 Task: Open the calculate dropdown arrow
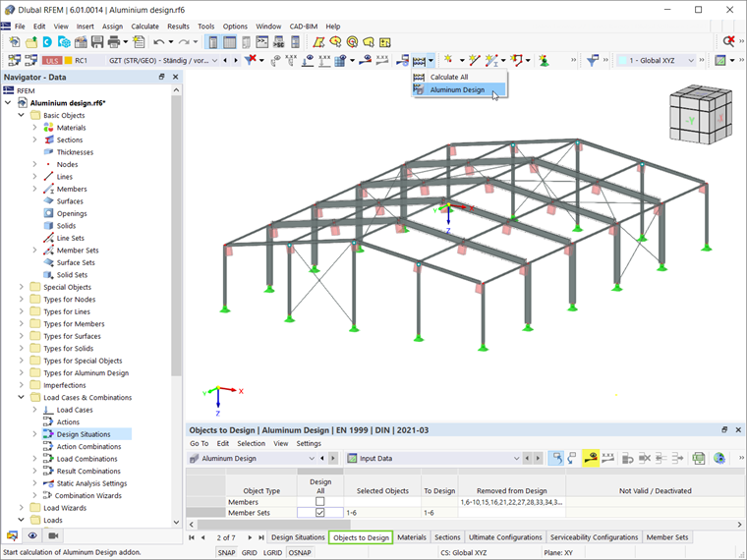(431, 61)
